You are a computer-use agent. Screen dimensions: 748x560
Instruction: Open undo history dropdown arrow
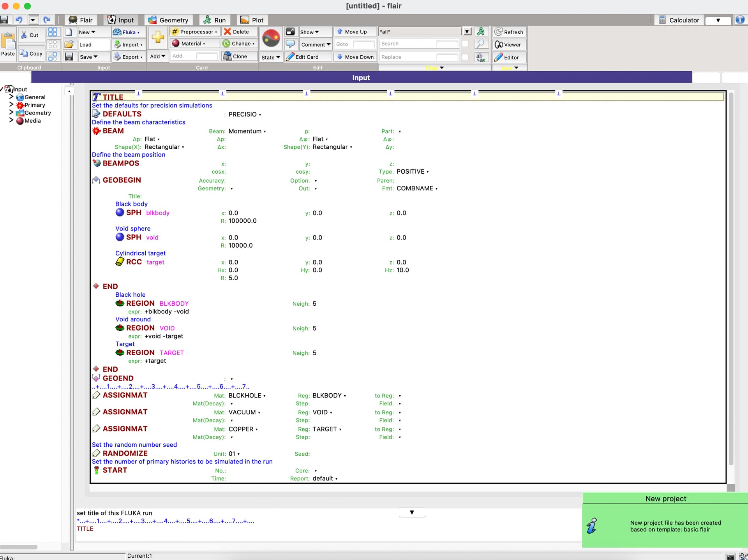[x=33, y=19]
